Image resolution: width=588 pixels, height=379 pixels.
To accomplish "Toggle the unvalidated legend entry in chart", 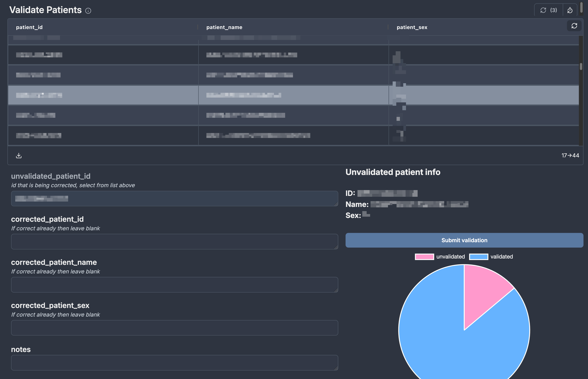I will click(x=450, y=257).
